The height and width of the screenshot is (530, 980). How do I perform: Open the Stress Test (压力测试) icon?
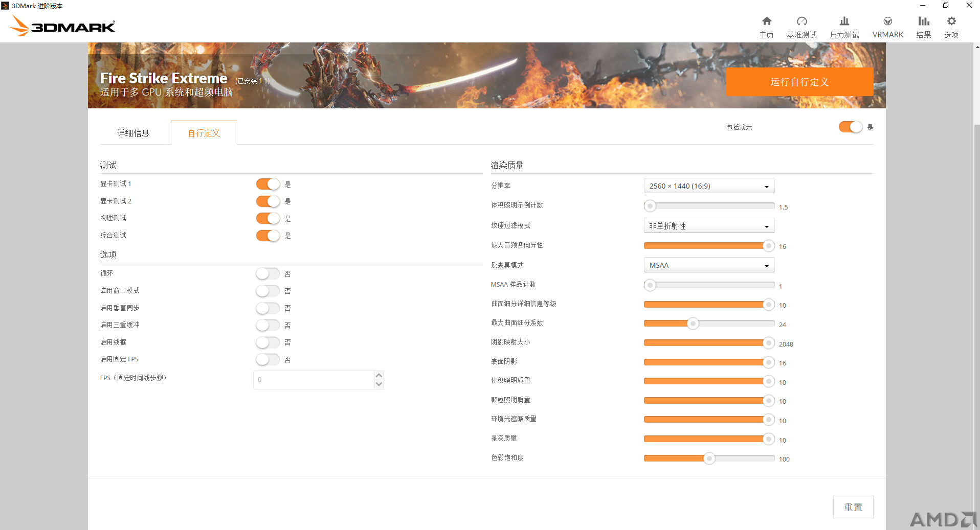point(844,21)
